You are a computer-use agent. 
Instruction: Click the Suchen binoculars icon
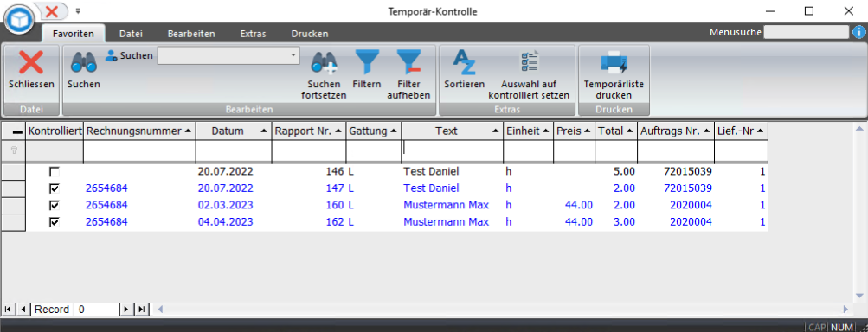[x=84, y=62]
